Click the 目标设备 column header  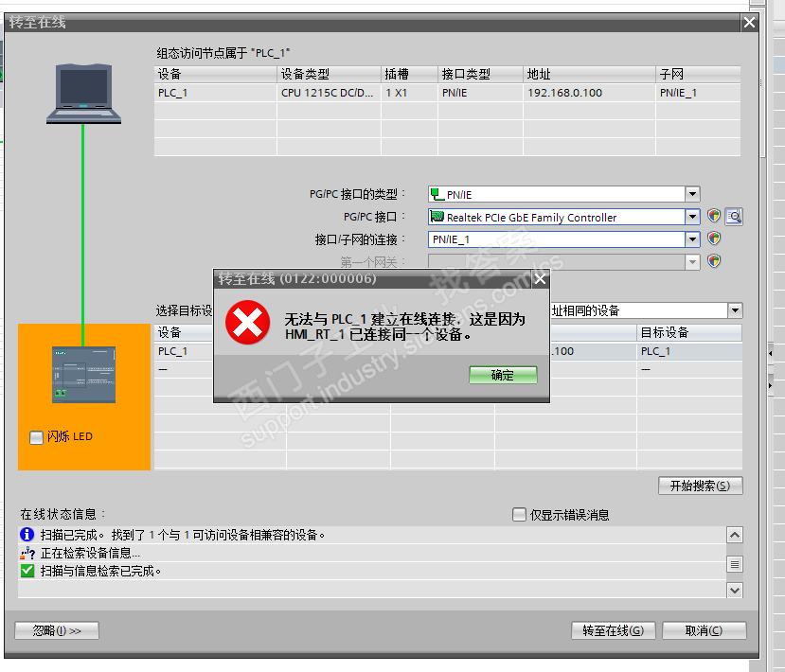point(689,333)
